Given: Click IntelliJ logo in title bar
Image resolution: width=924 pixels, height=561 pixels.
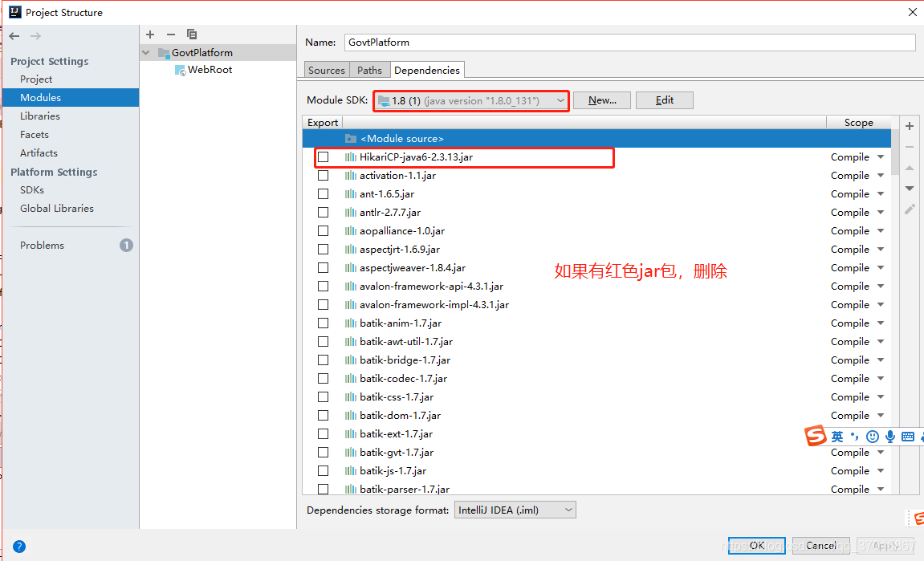Looking at the screenshot, I should click(x=14, y=12).
